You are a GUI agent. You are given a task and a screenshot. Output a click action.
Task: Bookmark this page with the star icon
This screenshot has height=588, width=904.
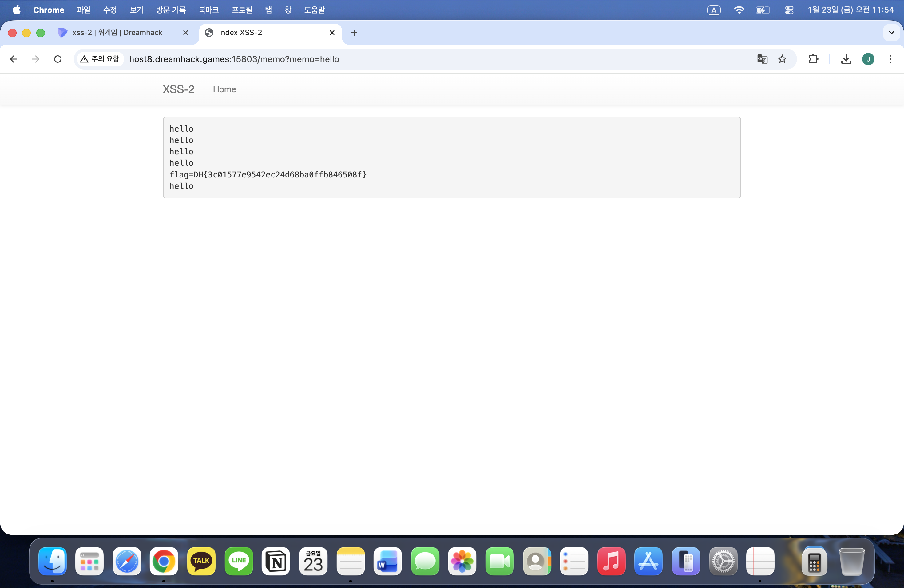(x=782, y=59)
